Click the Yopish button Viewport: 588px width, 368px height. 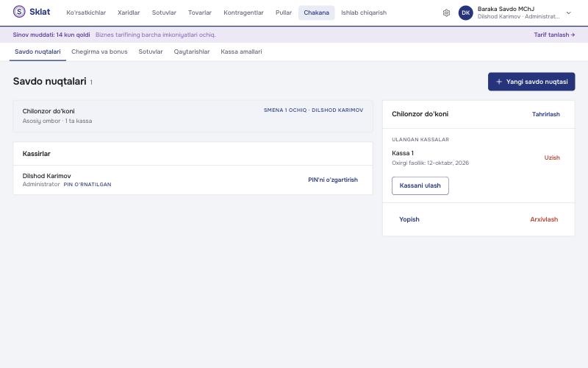[409, 219]
